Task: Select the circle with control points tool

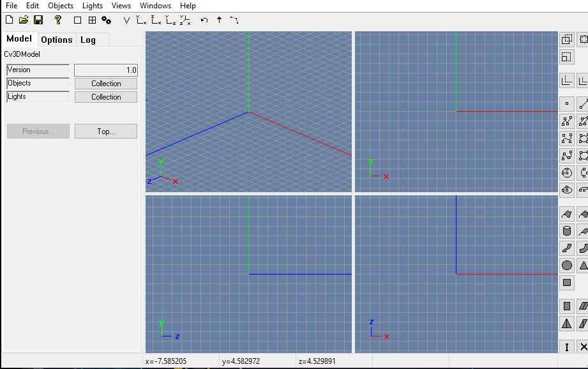Action: [567, 173]
